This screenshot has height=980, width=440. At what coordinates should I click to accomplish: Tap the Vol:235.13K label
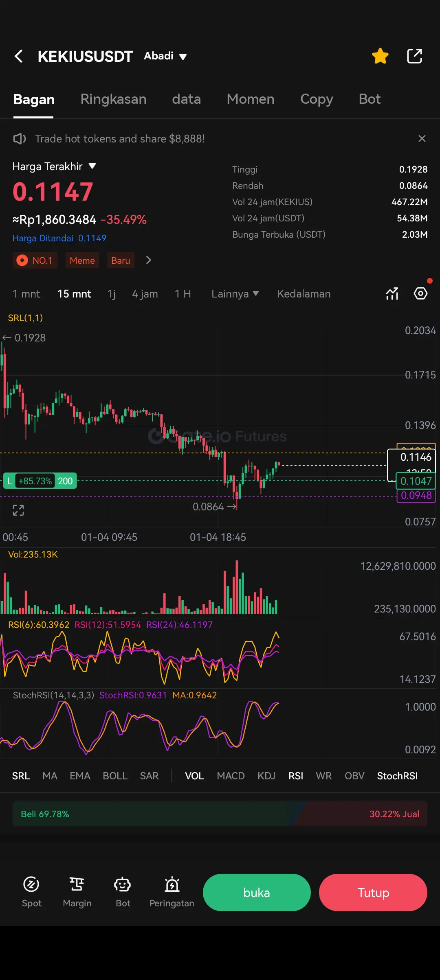33,554
